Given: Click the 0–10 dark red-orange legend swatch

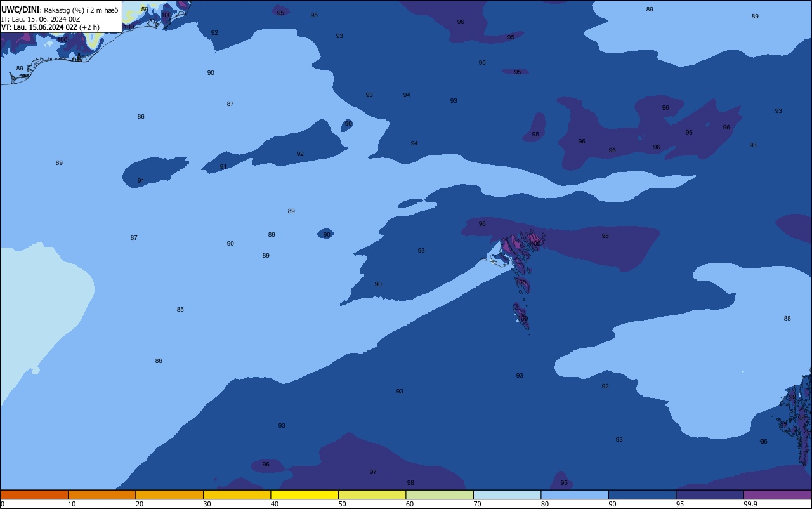Looking at the screenshot, I should (x=34, y=494).
